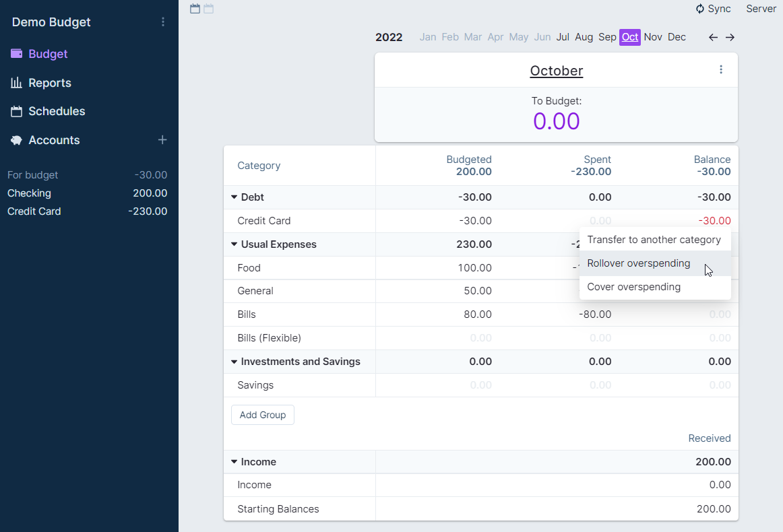Click the Add Group button
Viewport: 783px width, 532px height.
pos(262,415)
